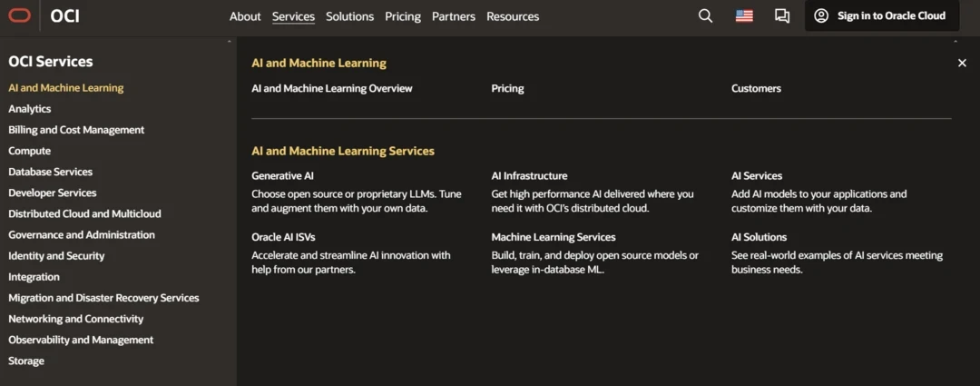Open the search magnifier icon
The height and width of the screenshot is (386, 980).
coord(705,15)
